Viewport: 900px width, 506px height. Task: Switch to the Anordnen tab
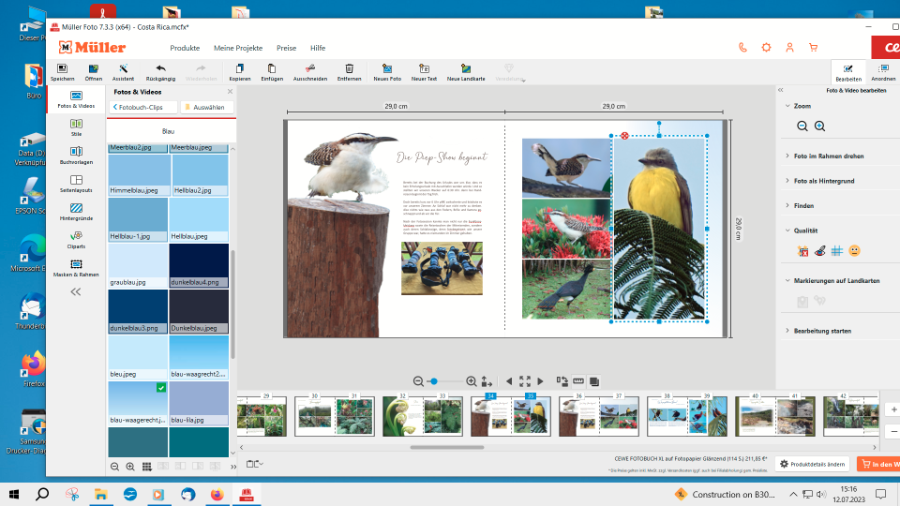click(x=883, y=71)
